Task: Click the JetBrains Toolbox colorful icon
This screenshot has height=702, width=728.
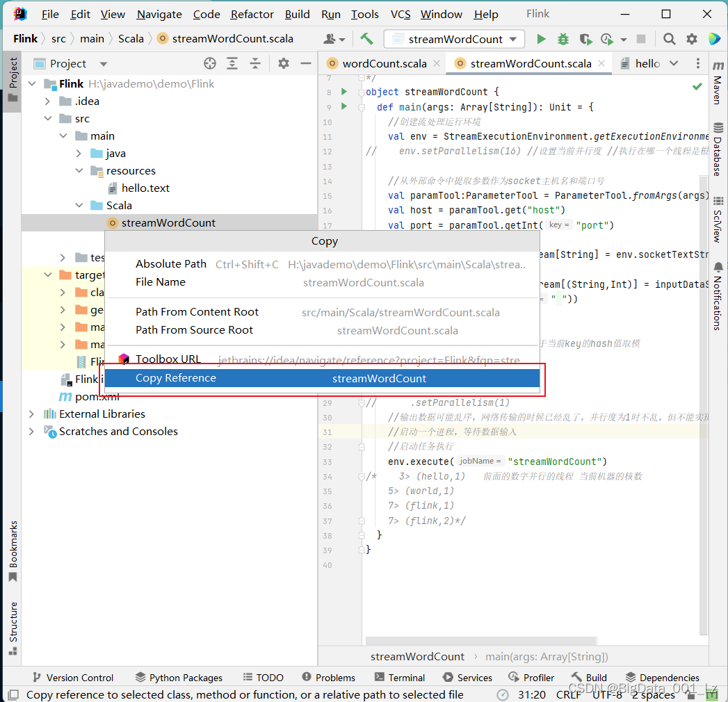Action: coord(715,39)
